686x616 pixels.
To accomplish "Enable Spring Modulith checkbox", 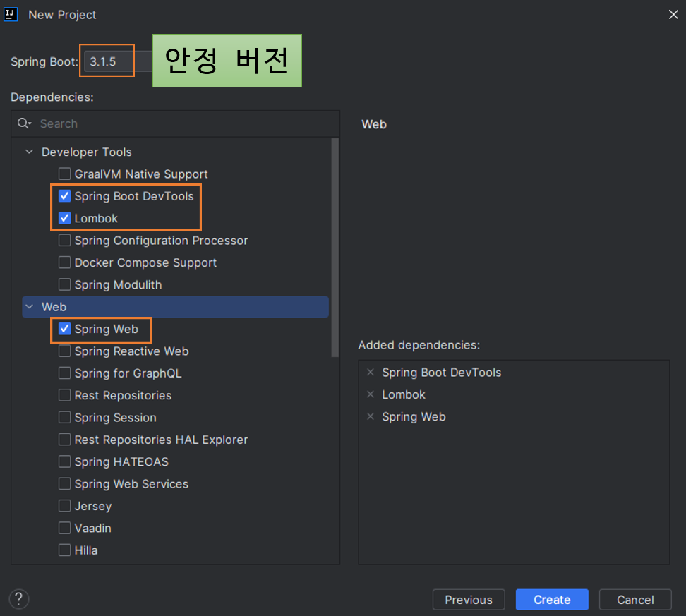I will (x=65, y=284).
